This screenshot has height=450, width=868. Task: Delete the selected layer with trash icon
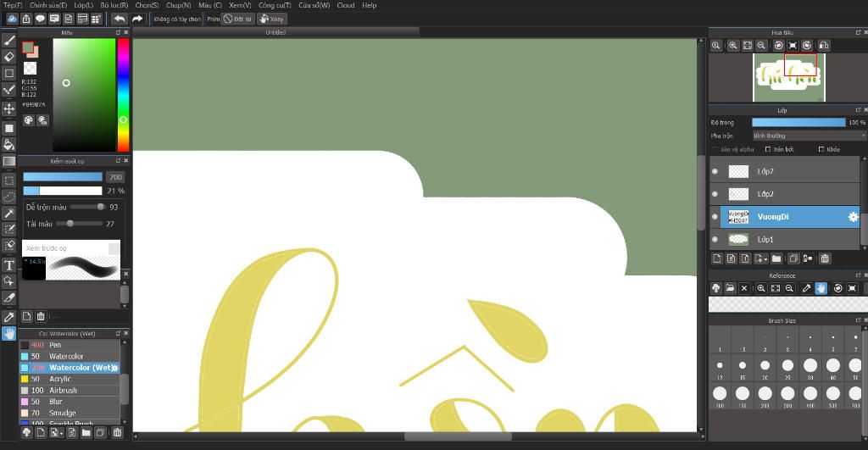point(825,258)
